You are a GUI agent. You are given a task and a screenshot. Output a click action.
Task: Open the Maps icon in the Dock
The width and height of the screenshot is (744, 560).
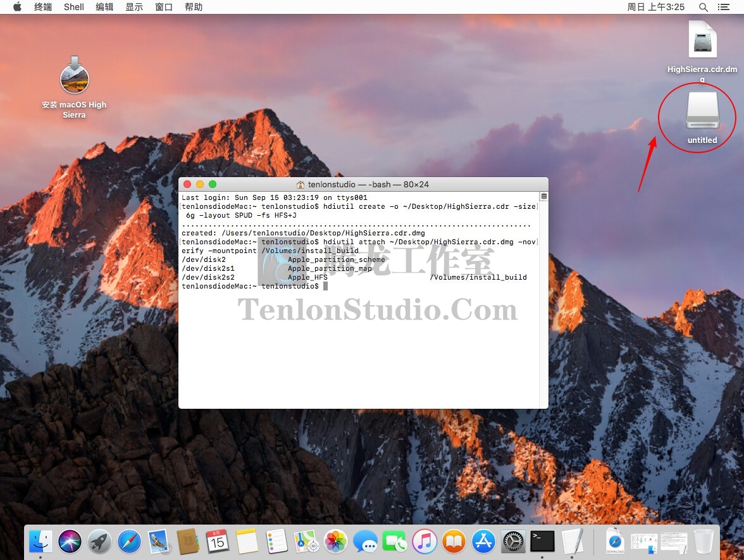[x=306, y=542]
